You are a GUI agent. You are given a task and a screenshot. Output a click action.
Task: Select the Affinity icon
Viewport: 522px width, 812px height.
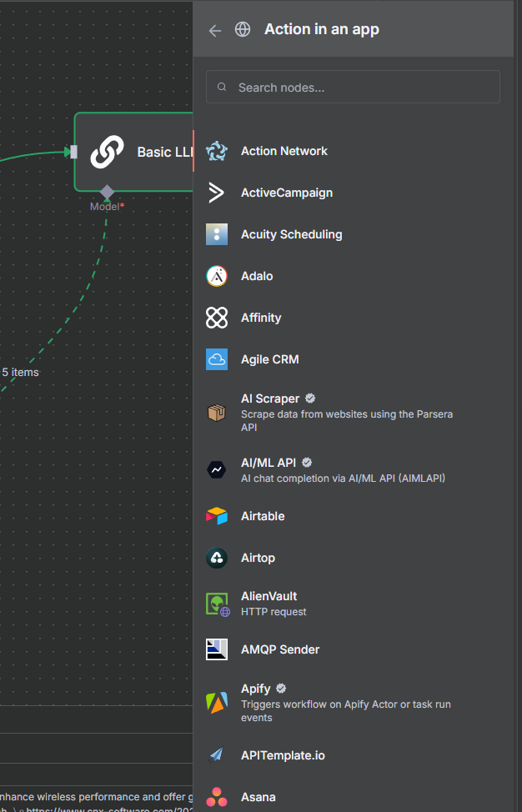click(x=217, y=318)
